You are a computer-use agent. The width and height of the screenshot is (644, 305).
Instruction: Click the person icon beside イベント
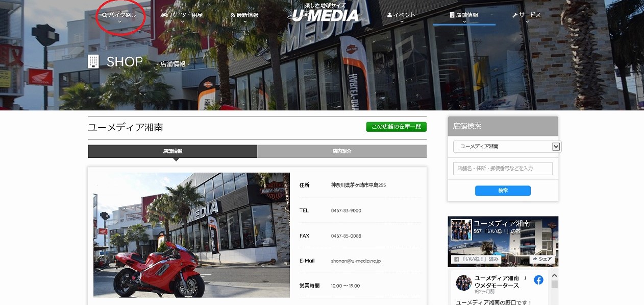(389, 15)
